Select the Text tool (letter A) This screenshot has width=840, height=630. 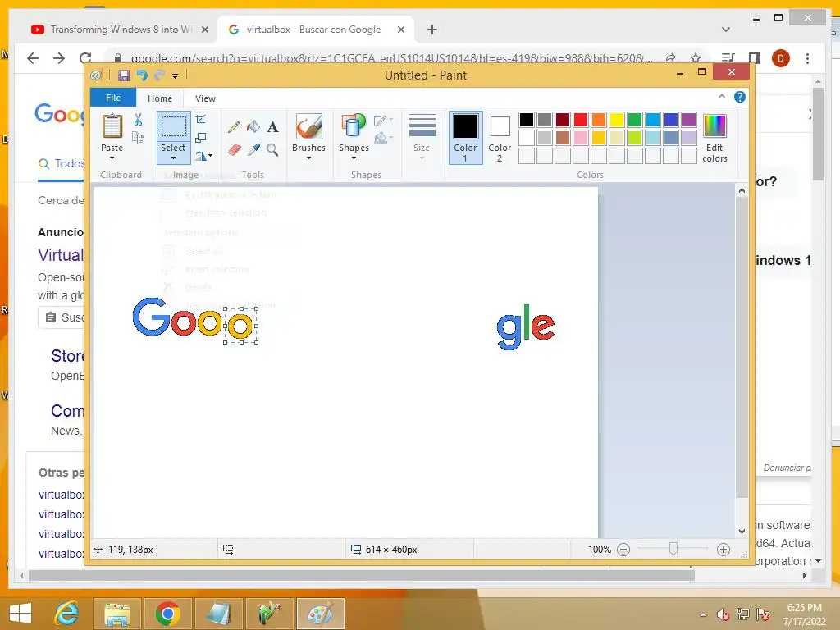(x=272, y=127)
